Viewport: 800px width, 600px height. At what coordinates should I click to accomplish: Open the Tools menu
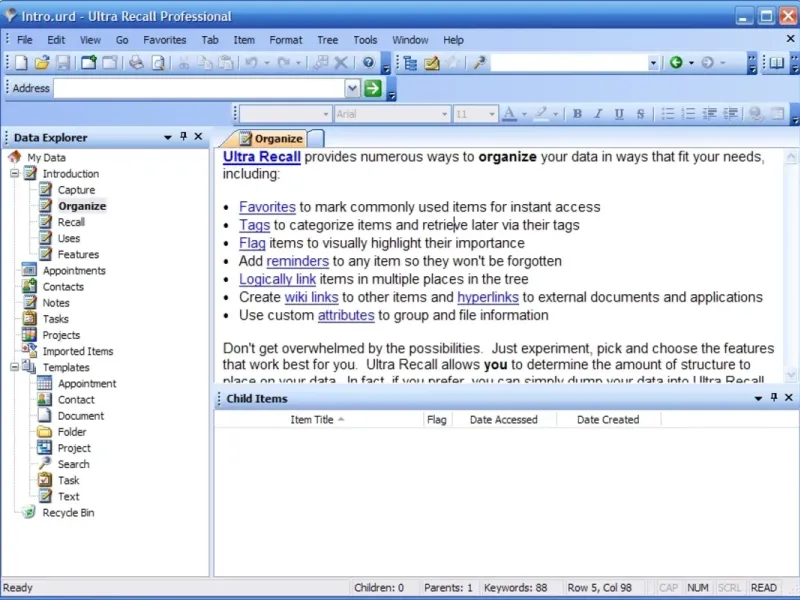(365, 40)
